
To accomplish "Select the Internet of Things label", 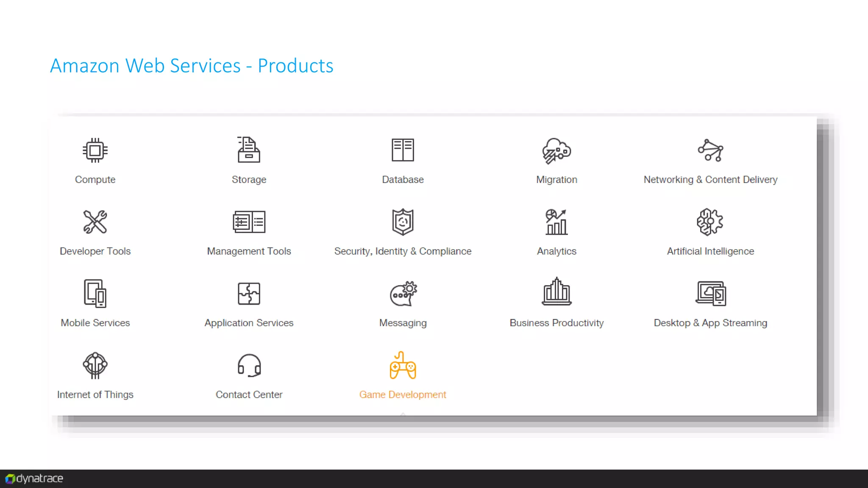I will [x=95, y=395].
